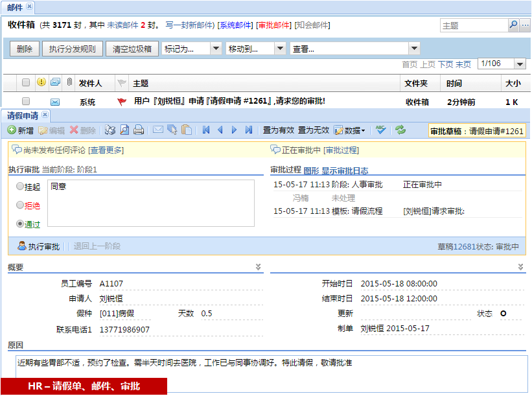532x396 pixels.
Task: Toggle the select-all checkbox in mail list header
Action: 26,82
